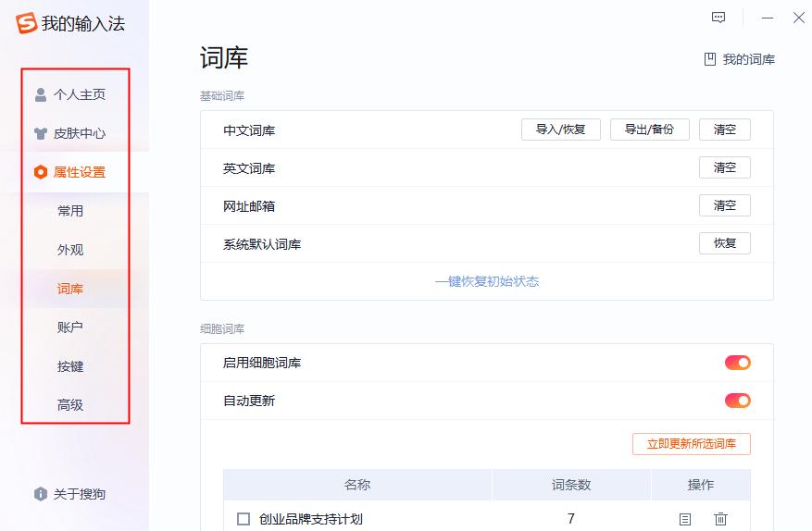The image size is (812, 531).
Task: Toggle 启用细胞词库 switch off
Action: pos(737,363)
